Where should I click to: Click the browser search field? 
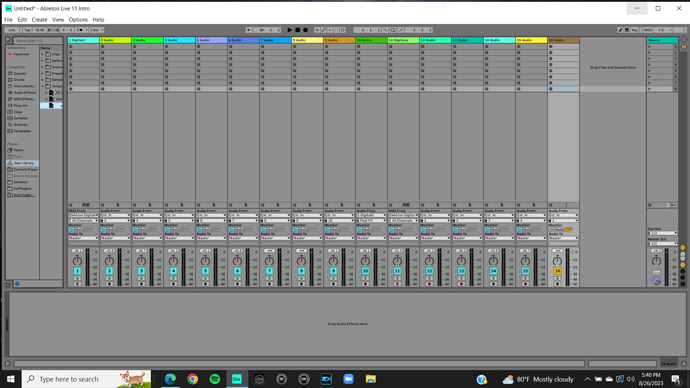pos(38,40)
